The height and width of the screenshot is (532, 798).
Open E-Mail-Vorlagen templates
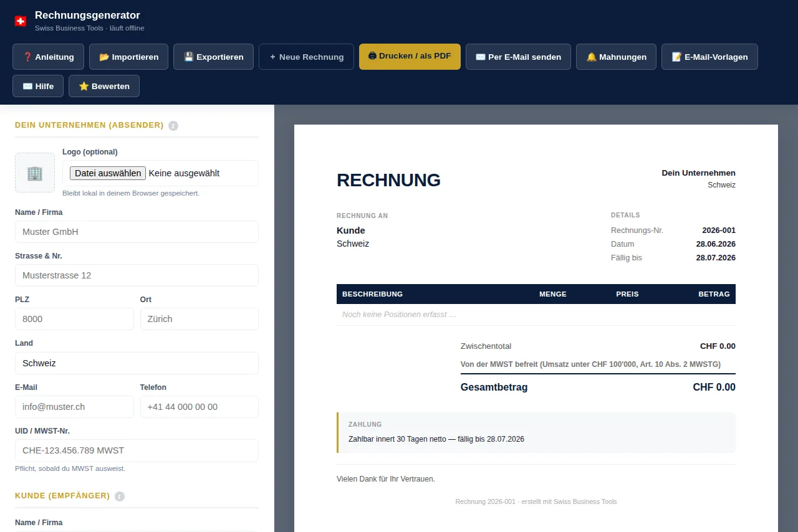tap(709, 57)
